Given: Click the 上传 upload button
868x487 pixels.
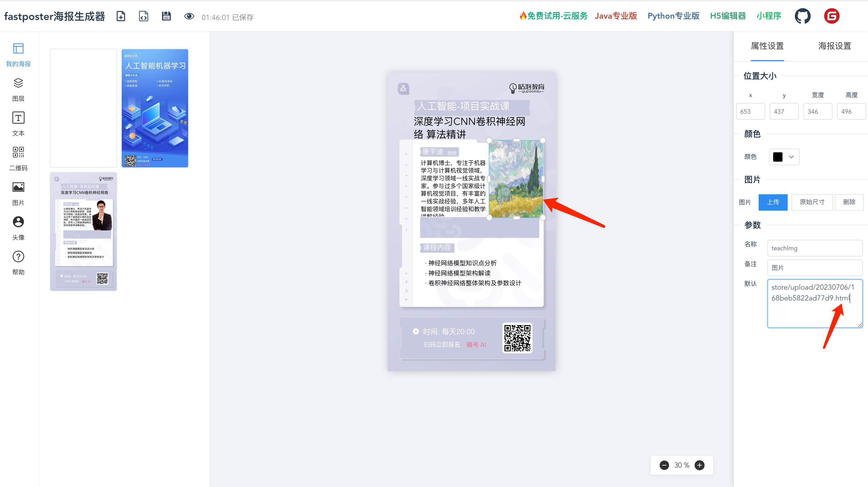Looking at the screenshot, I should [x=773, y=202].
